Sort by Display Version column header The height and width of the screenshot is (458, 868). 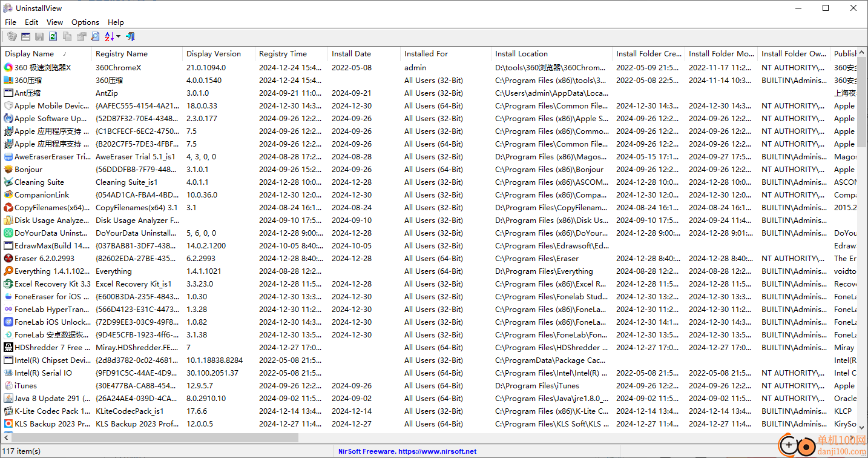click(219, 54)
